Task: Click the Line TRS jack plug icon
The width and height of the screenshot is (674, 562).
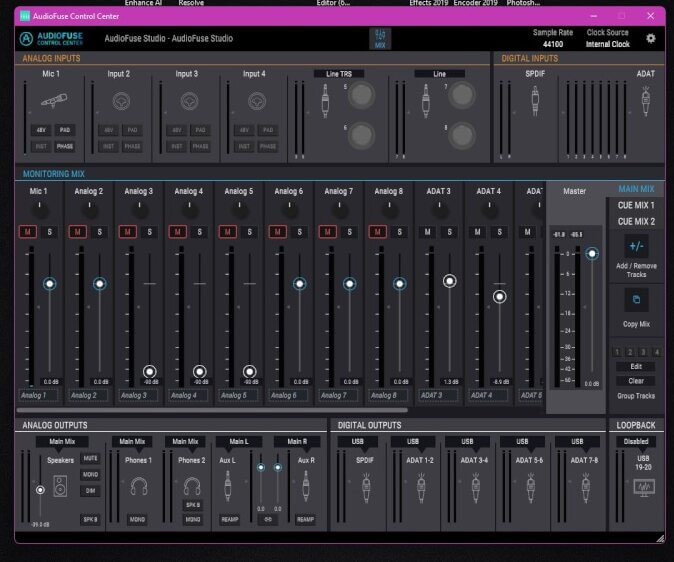Action: (x=325, y=101)
